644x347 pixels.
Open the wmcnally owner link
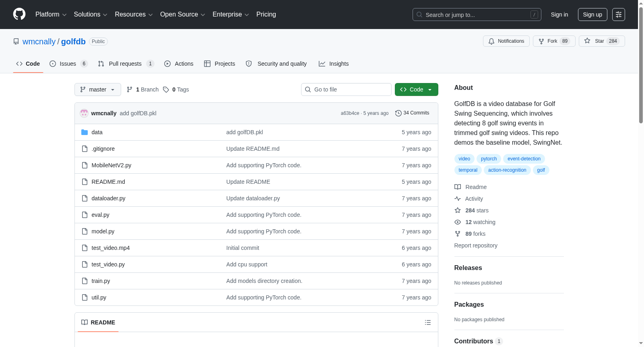click(x=39, y=42)
